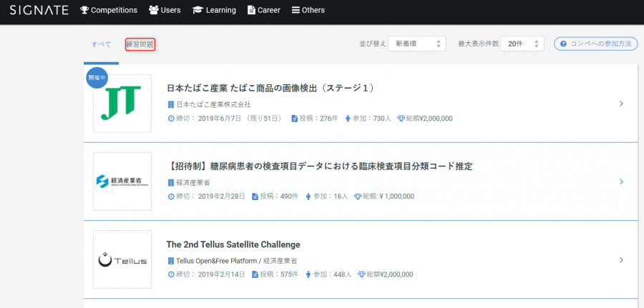The height and width of the screenshot is (308, 644).
Task: Click the 日本たばこ産業株式会社 organizer text
Action: [x=213, y=104]
